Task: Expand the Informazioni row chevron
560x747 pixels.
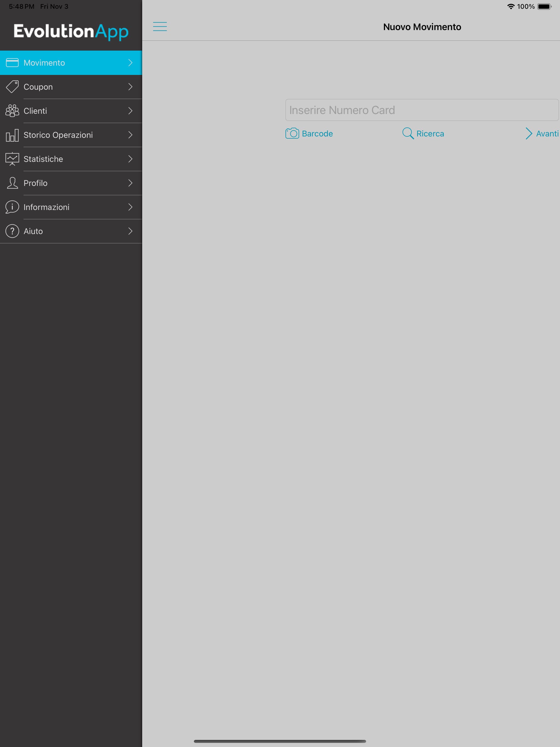Action: click(x=130, y=207)
